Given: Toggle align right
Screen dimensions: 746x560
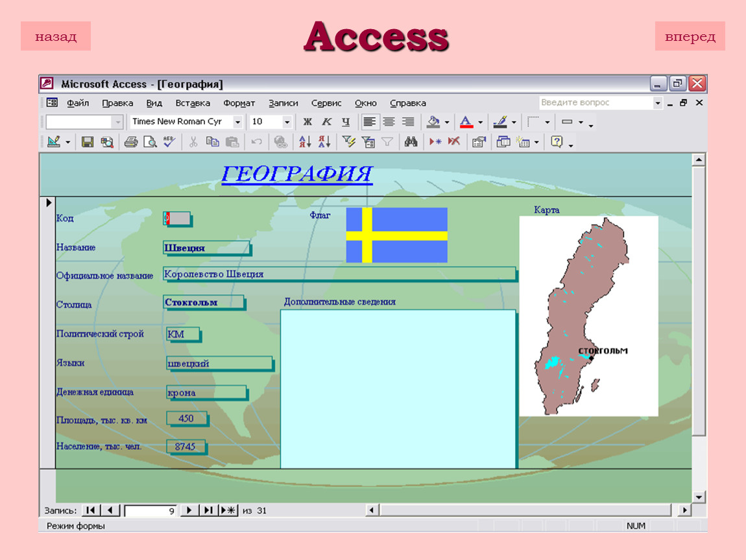Looking at the screenshot, I should 408,122.
